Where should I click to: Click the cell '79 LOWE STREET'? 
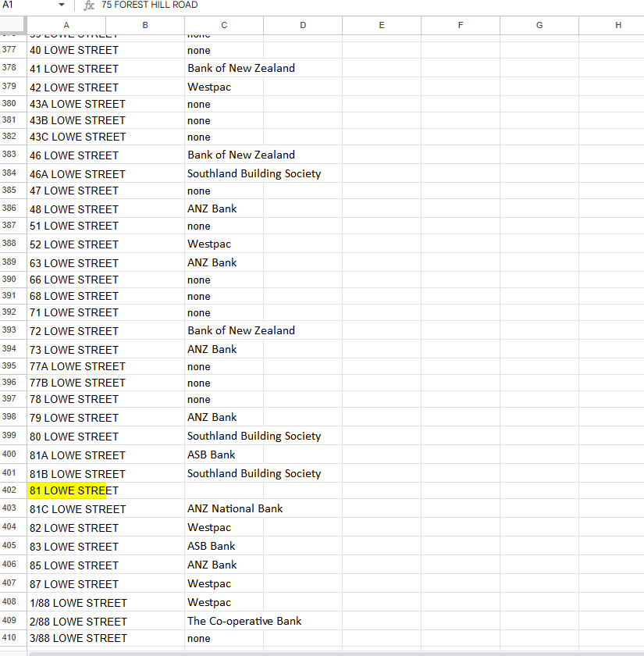[x=66, y=417]
